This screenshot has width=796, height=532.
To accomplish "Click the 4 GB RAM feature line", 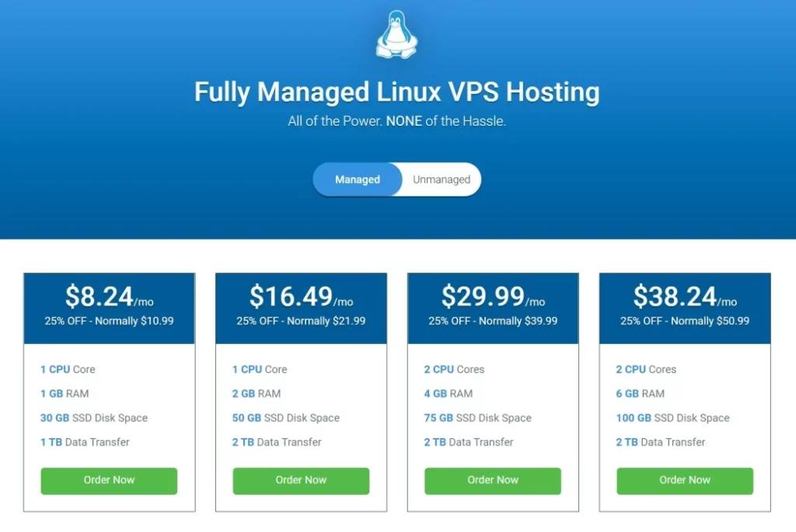I will [449, 394].
